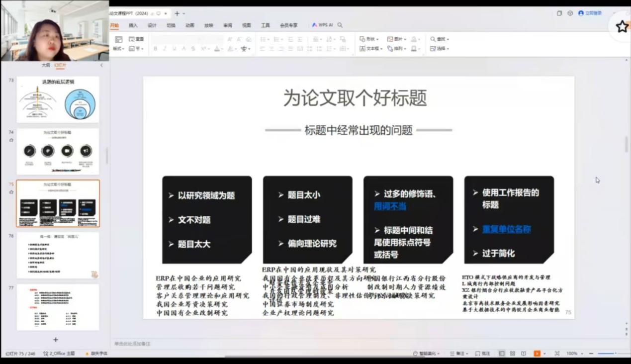Click the align left paragraph icon
The width and height of the screenshot is (631, 364).
(x=263, y=49)
